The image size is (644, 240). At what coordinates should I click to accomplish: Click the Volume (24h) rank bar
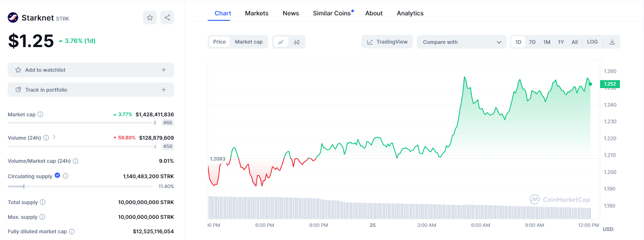(82, 146)
